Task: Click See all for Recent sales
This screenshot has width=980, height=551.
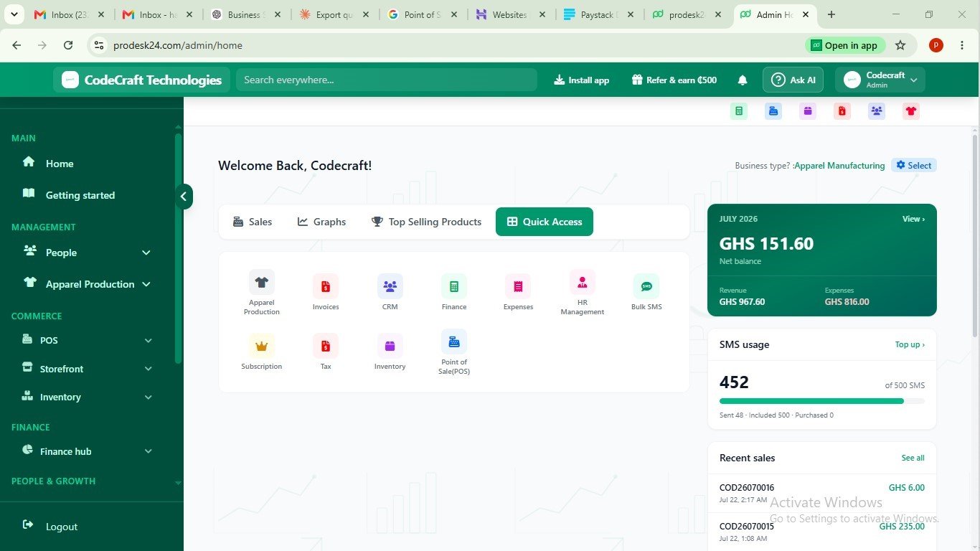Action: (913, 458)
